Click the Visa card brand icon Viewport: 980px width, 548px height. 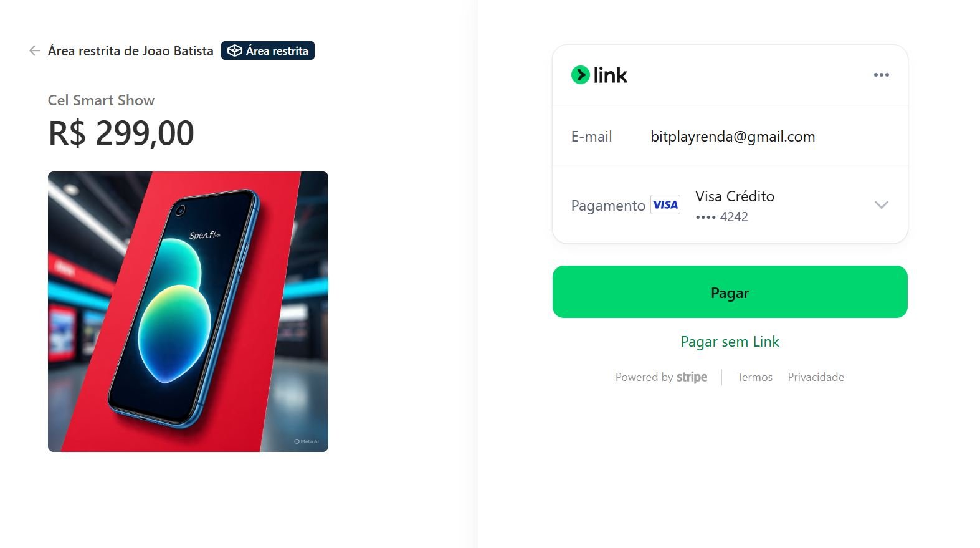pyautogui.click(x=665, y=204)
